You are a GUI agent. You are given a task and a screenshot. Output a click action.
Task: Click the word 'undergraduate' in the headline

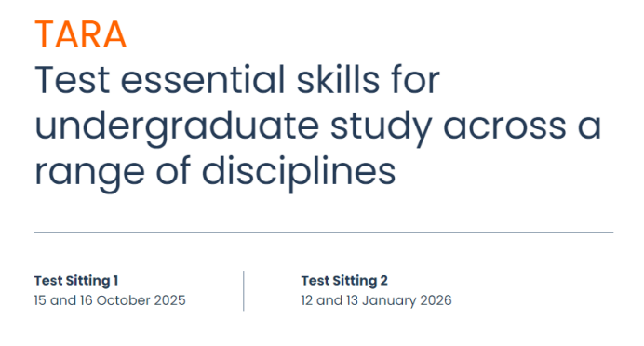pos(177,127)
